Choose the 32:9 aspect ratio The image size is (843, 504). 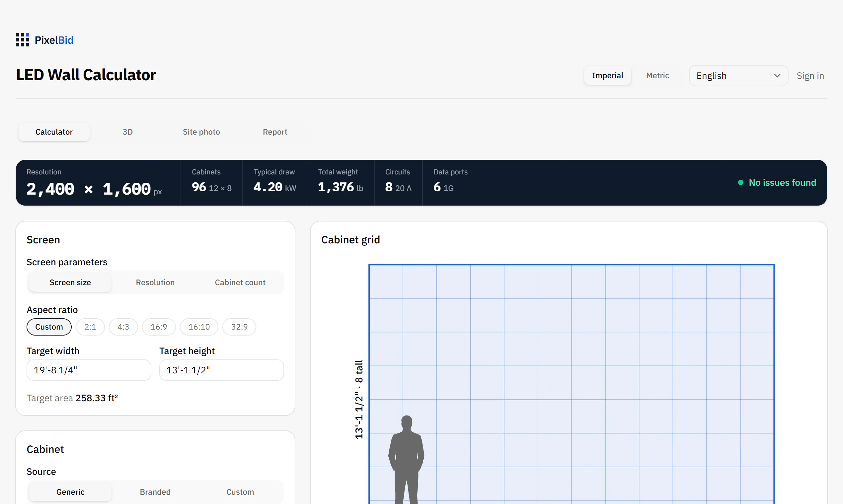(239, 327)
